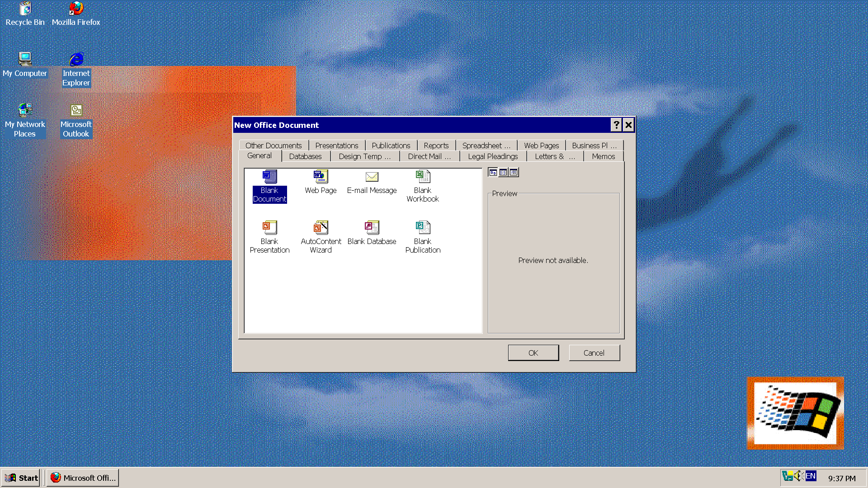Open the Legal Pleadings tab

click(493, 156)
